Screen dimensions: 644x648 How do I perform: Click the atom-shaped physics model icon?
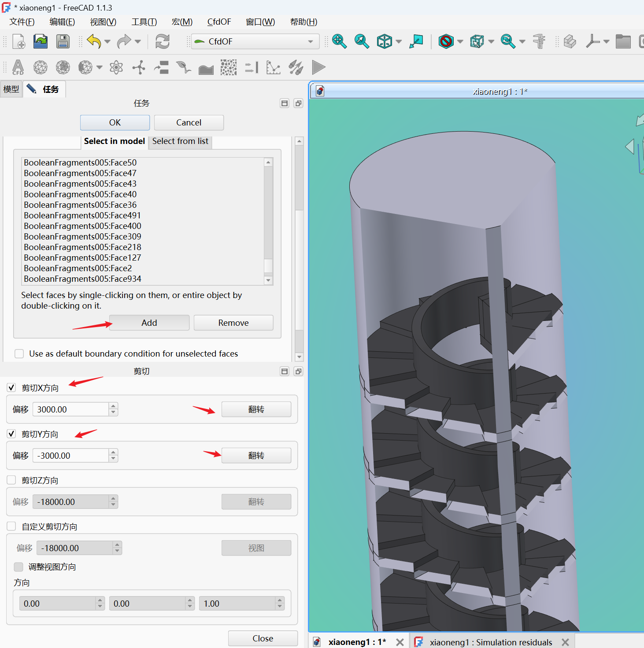point(116,67)
